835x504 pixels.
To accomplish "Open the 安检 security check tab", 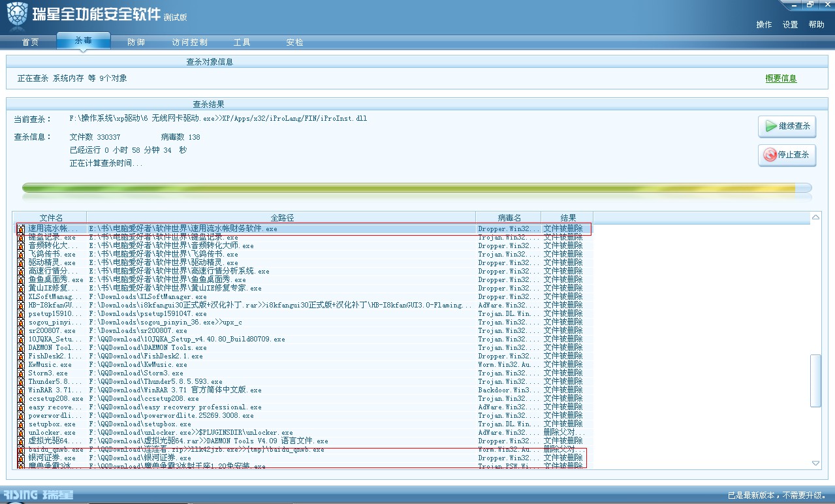I will [295, 42].
